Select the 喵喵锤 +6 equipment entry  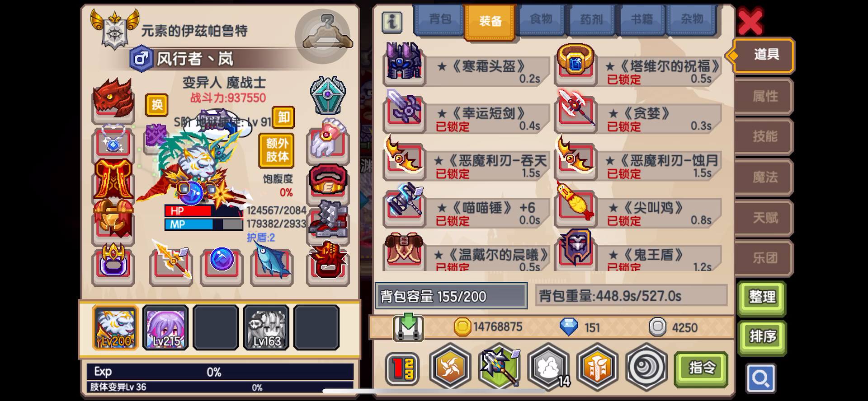[x=467, y=208]
